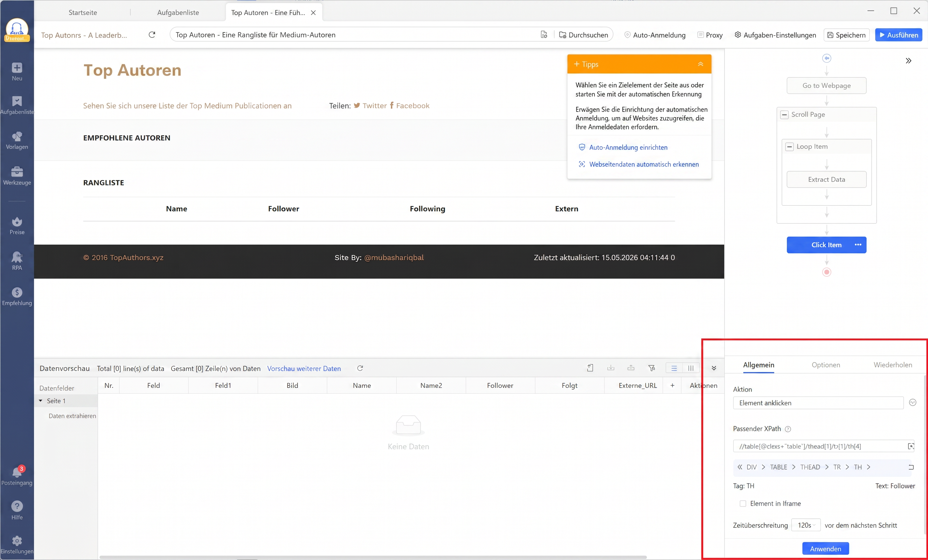Click the download data icon

pyautogui.click(x=611, y=368)
